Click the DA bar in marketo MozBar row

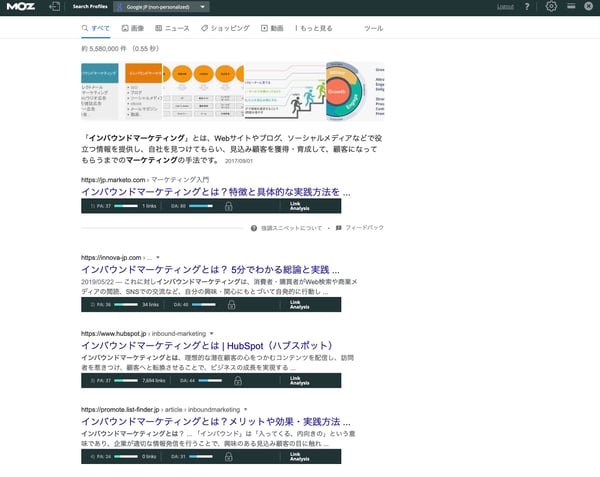(201, 206)
